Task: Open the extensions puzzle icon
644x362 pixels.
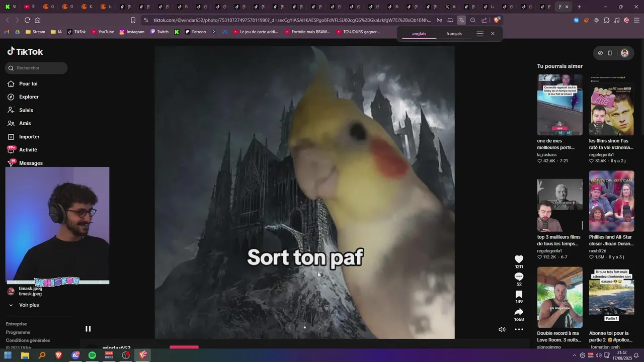Action: (x=606, y=20)
